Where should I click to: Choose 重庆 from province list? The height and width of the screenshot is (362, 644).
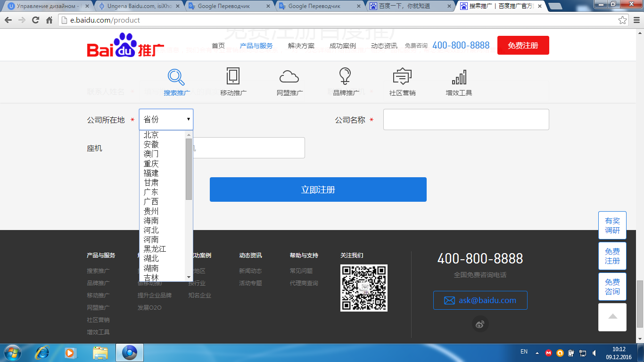tap(151, 164)
